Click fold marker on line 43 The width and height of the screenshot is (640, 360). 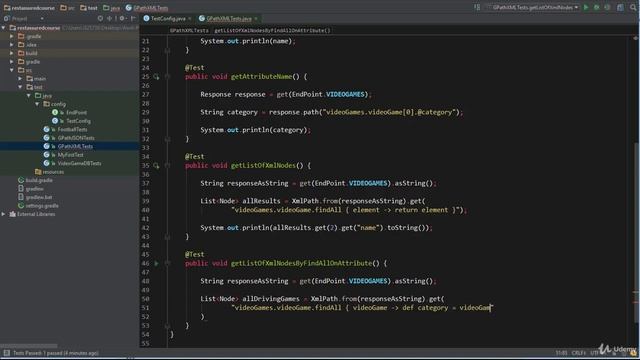(167, 237)
